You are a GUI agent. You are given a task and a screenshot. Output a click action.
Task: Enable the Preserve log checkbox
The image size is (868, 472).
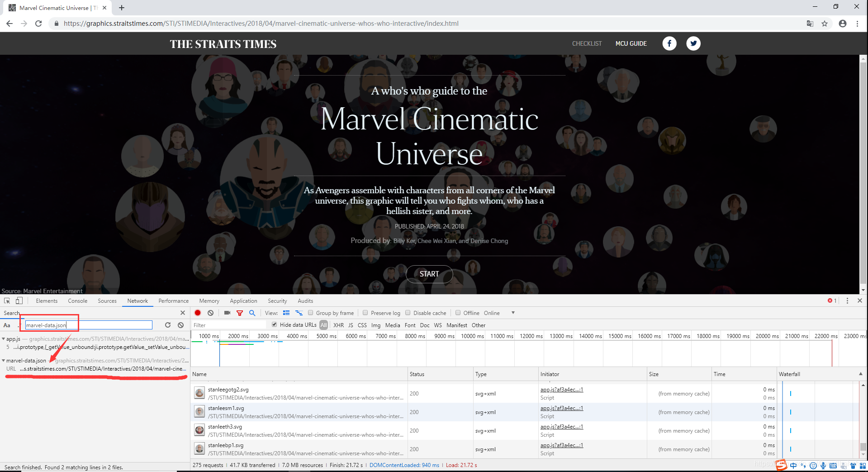365,313
